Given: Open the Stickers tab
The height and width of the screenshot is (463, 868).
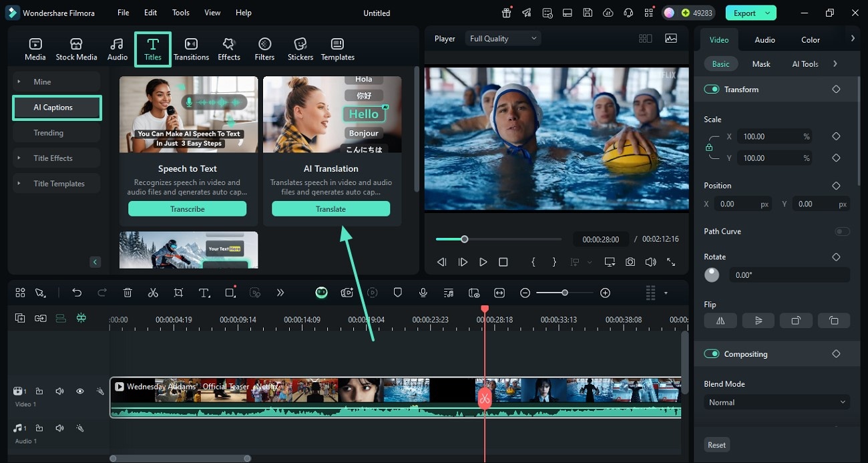Looking at the screenshot, I should pos(300,49).
